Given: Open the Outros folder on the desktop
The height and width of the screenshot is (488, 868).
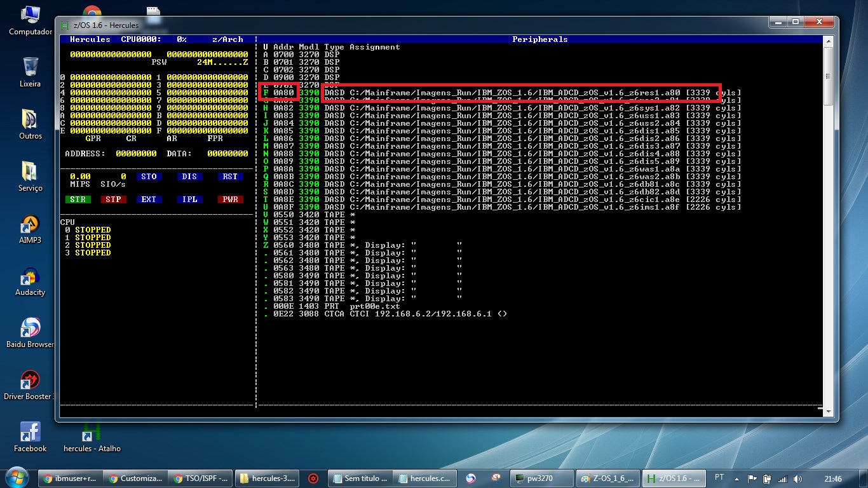Looking at the screenshot, I should 30,124.
